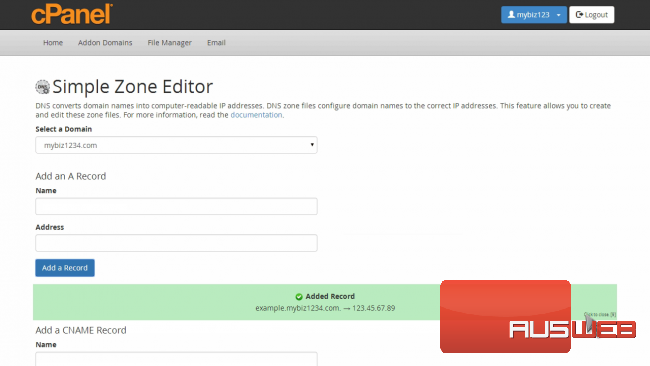Click the AUSWEB watermark logo
This screenshot has width=650, height=366.
538,317
